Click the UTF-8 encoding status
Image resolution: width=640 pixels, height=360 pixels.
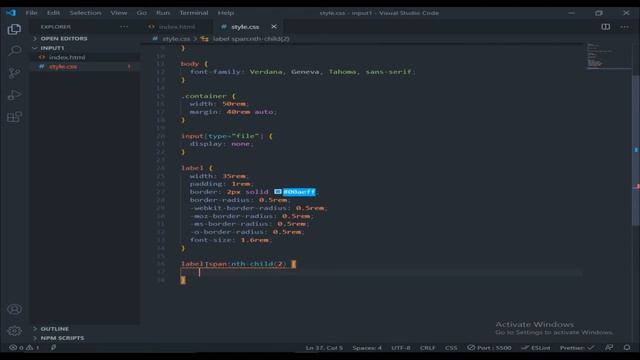[401, 348]
